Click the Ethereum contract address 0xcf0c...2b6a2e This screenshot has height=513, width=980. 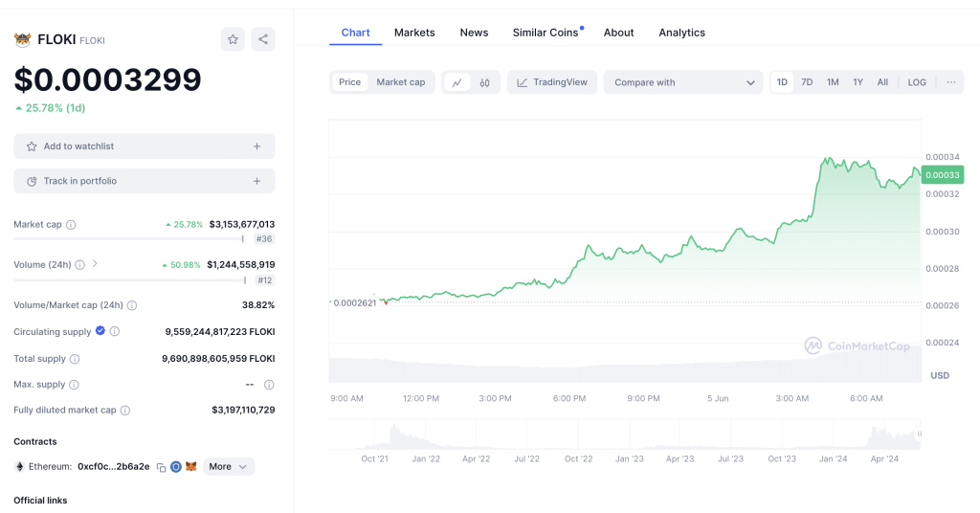(114, 467)
